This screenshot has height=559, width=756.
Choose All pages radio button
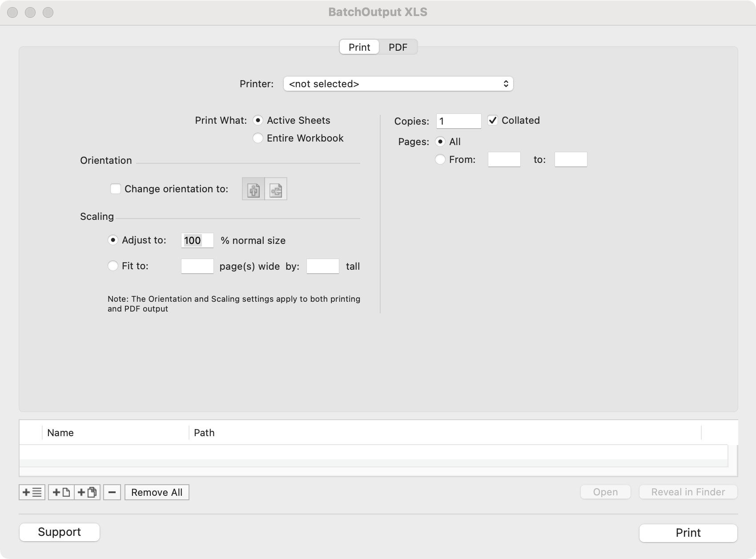point(440,142)
